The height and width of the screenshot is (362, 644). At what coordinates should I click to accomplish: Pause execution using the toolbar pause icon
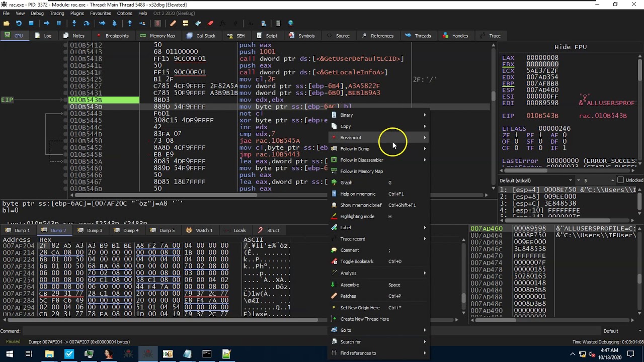[59, 23]
